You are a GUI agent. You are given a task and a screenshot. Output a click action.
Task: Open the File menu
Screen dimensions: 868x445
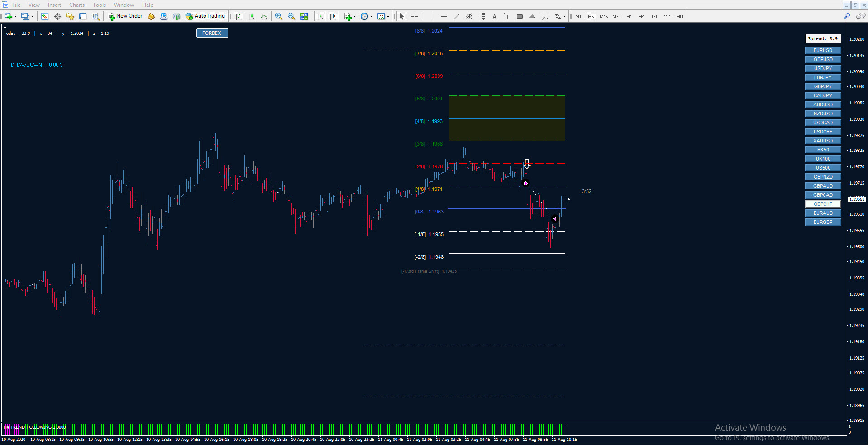[x=16, y=5]
